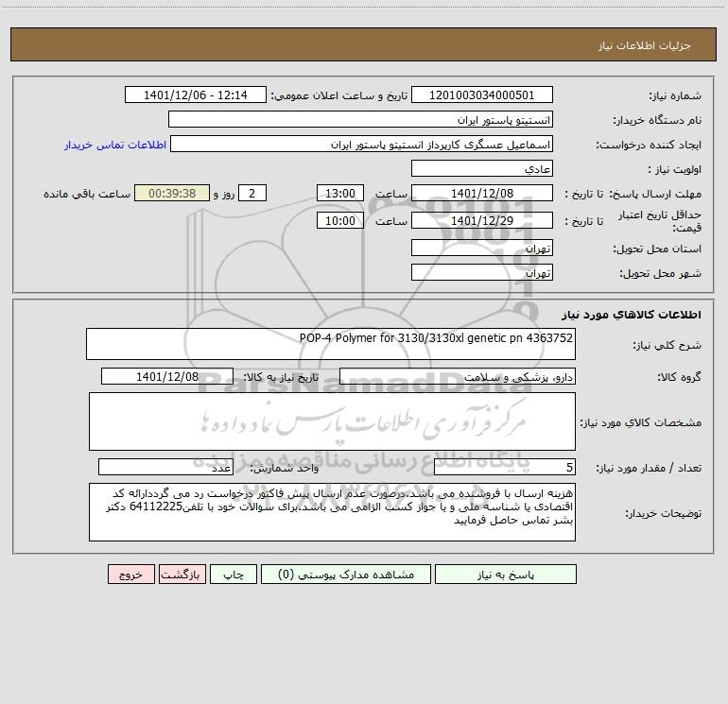This screenshot has height=704, width=728.
Task: Click goods need date 1401/12/08 field
Action: pos(167,376)
